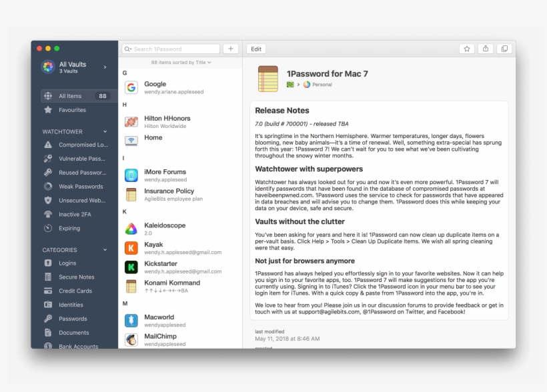Collapse the Categories section chevron
Screen dimensions: 547x392
pyautogui.click(x=105, y=250)
